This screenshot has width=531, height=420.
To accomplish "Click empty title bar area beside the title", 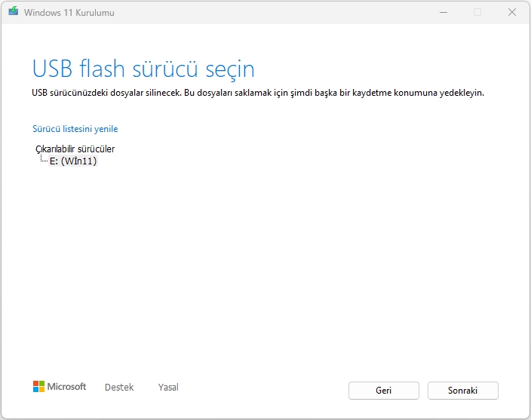I will pos(264,13).
